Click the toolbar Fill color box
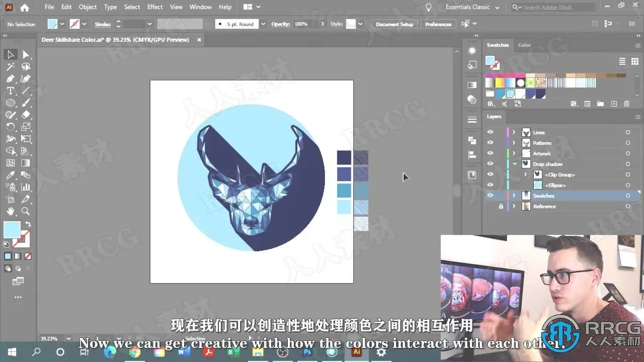 (12, 230)
